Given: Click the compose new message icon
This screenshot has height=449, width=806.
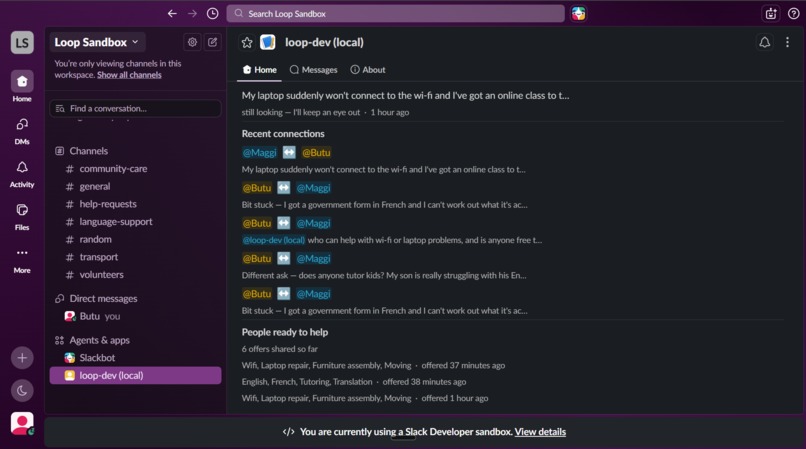Looking at the screenshot, I should click(x=212, y=42).
